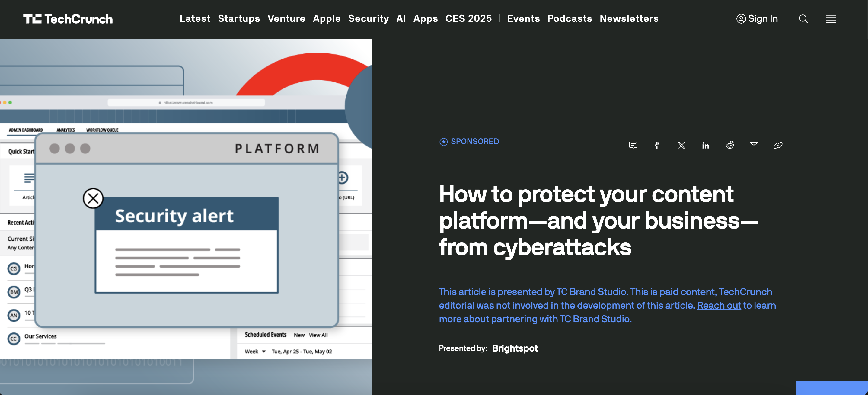The height and width of the screenshot is (395, 868).
Task: Open CES 2025 coverage
Action: tap(468, 18)
